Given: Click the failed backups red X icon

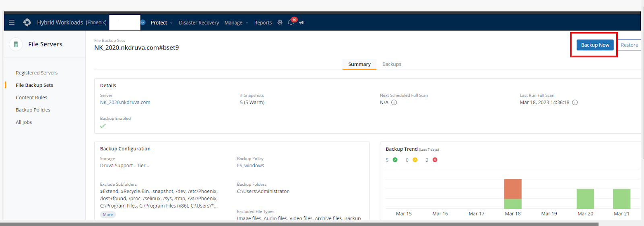Looking at the screenshot, I should 435,160.
